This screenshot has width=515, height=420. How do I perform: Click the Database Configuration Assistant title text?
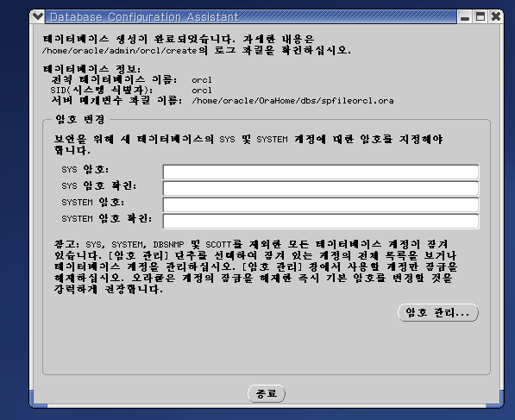tap(144, 16)
